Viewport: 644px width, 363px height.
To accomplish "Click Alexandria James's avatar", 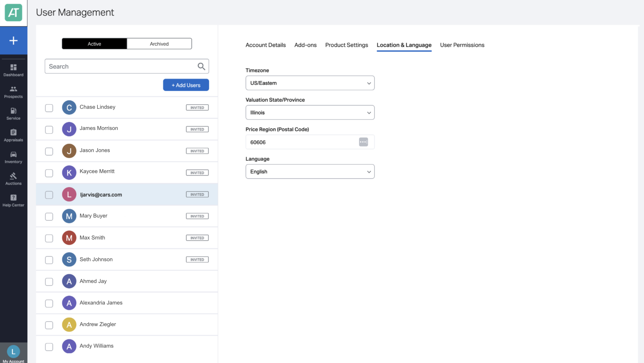I will coord(69,303).
